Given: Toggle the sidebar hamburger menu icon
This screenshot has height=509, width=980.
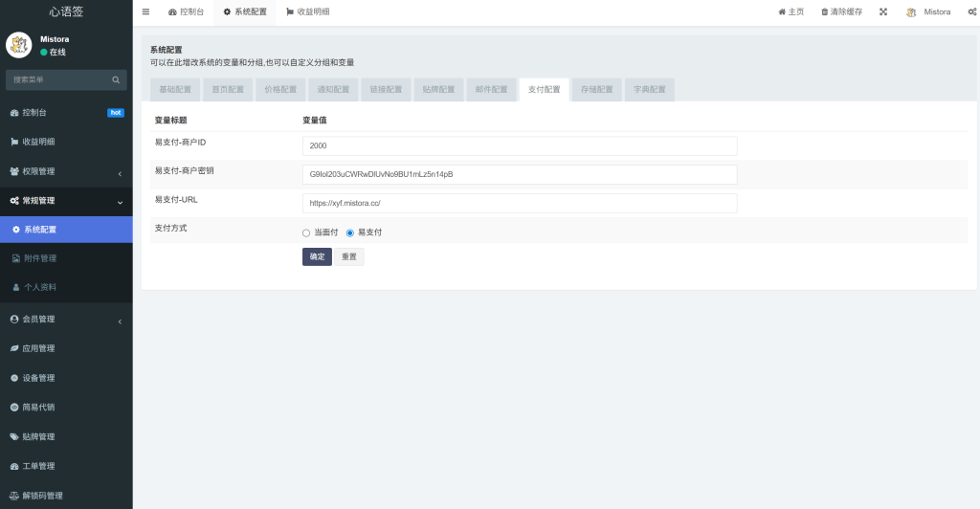Looking at the screenshot, I should [x=145, y=11].
